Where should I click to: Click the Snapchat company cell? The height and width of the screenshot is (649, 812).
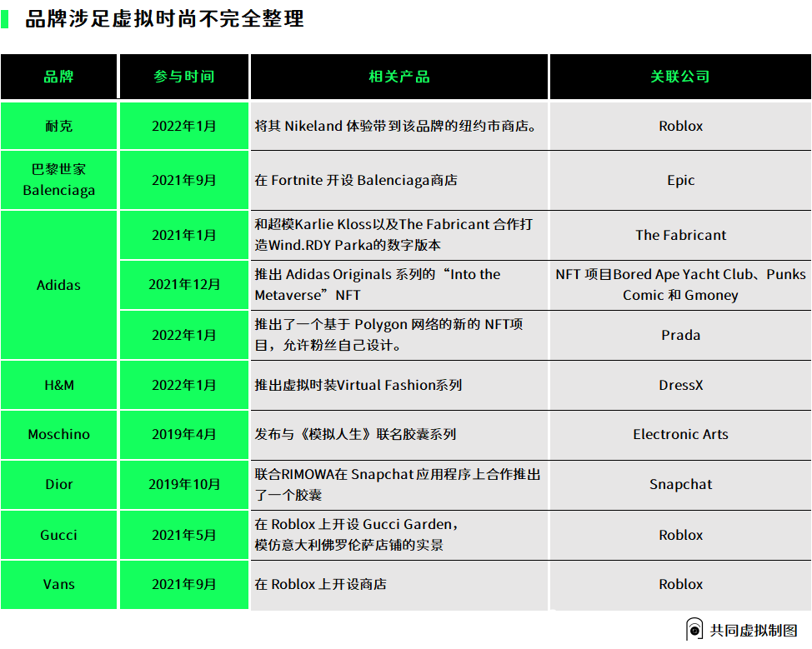tap(680, 484)
